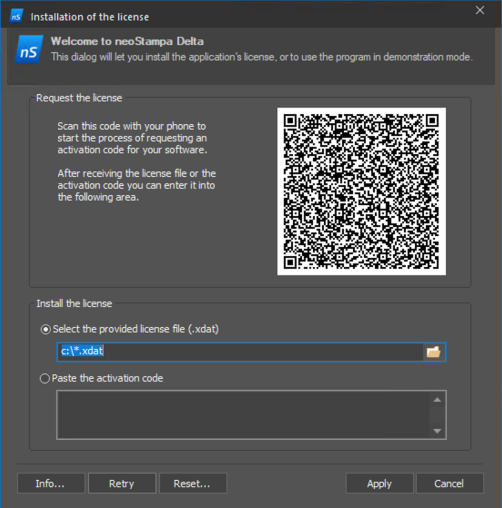The width and height of the screenshot is (502, 508).
Task: Click the activation code box scroll down arrow
Action: 437,431
